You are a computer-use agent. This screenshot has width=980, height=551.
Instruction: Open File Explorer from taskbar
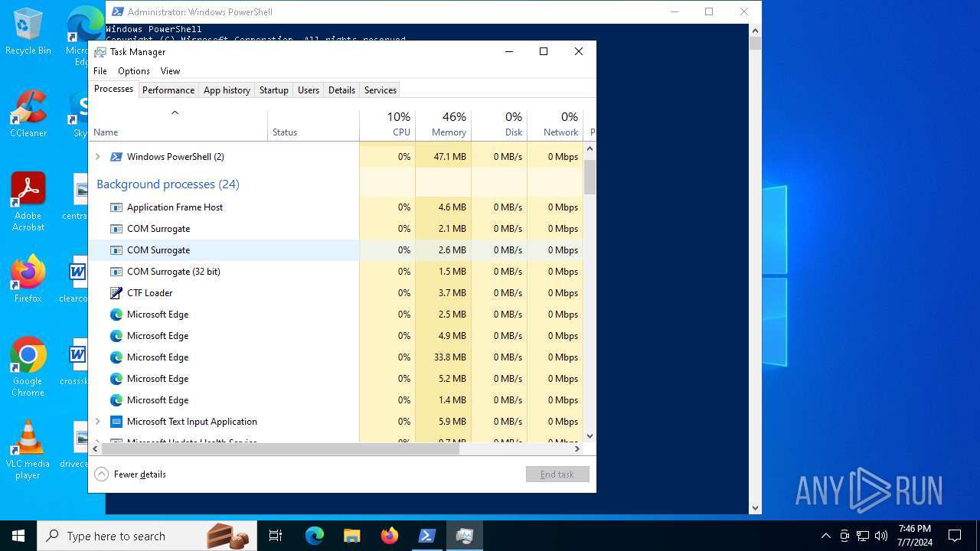(x=351, y=536)
